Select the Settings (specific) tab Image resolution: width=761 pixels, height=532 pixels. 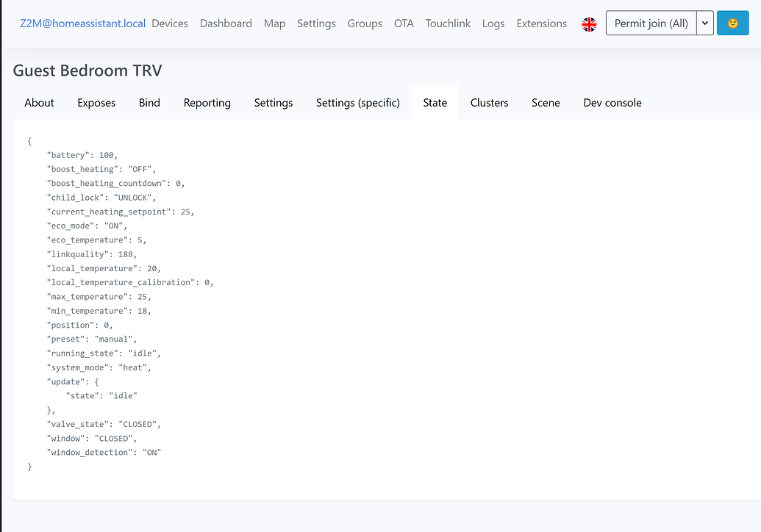(x=358, y=103)
